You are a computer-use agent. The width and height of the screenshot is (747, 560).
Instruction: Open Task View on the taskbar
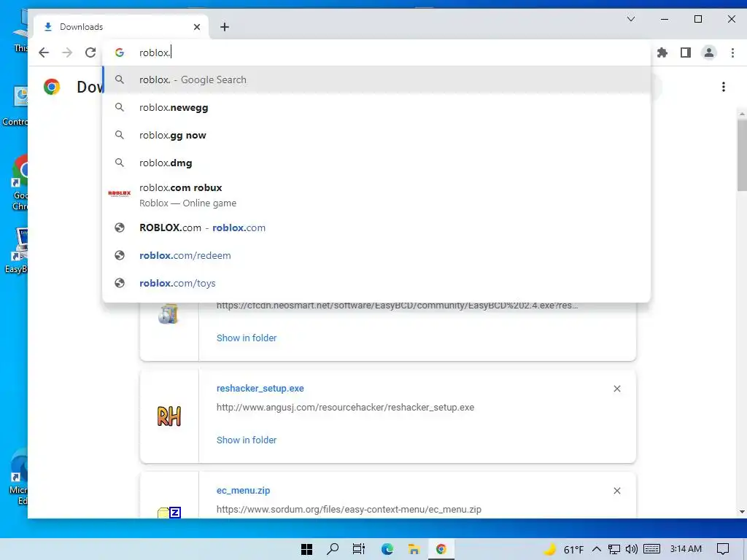[359, 550]
